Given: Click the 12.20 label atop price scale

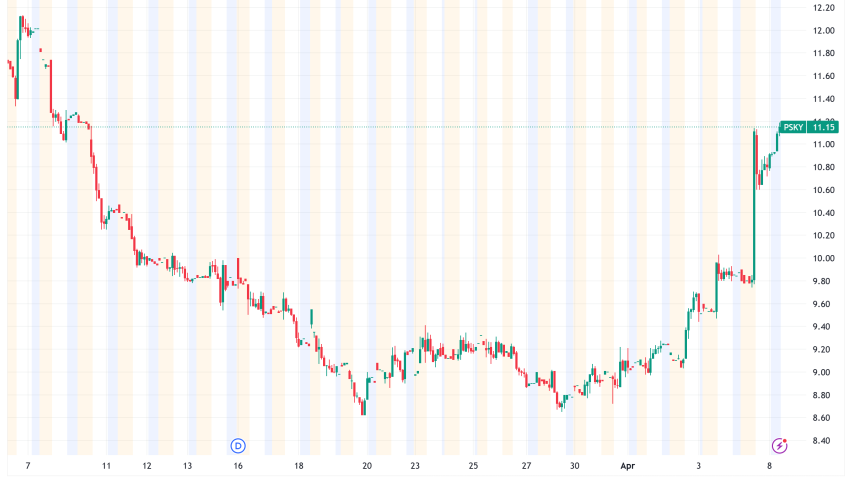Looking at the screenshot, I should coord(823,8).
